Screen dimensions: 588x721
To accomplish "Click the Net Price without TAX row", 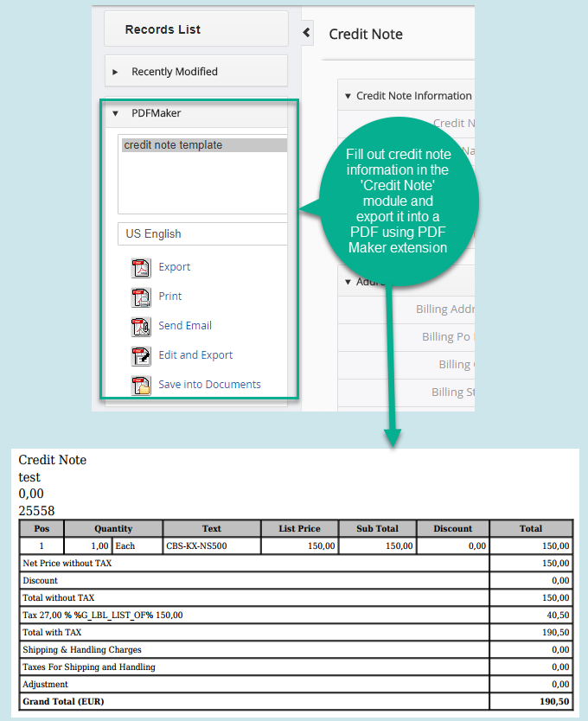I will [296, 564].
